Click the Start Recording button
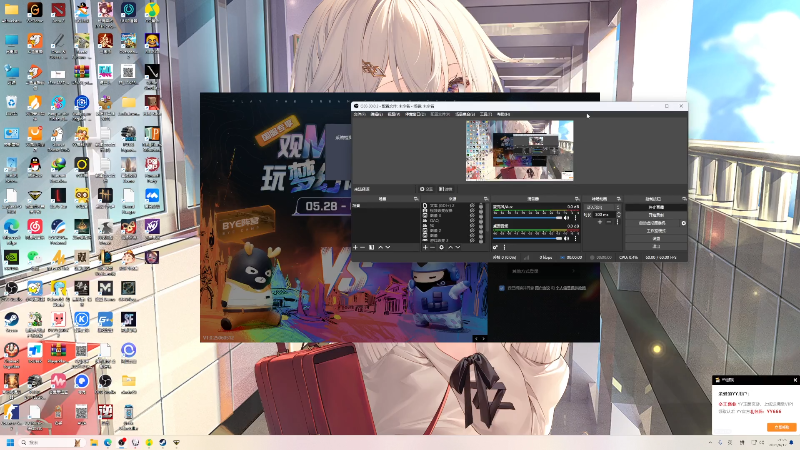The width and height of the screenshot is (800, 450). (x=656, y=215)
